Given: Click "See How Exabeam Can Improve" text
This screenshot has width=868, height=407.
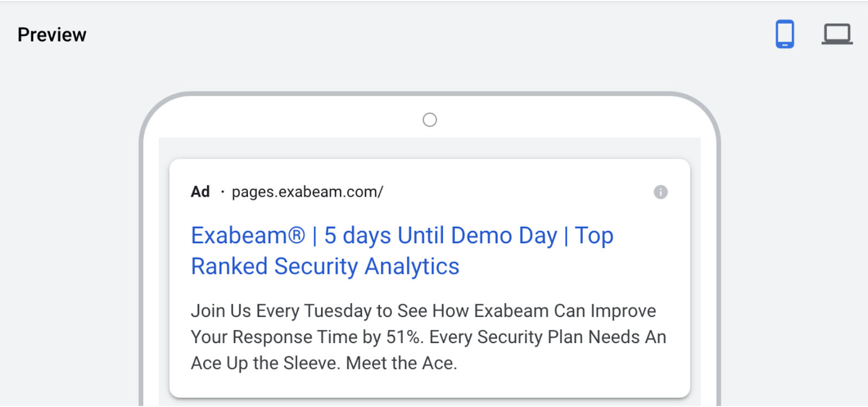Looking at the screenshot, I should (x=527, y=311).
